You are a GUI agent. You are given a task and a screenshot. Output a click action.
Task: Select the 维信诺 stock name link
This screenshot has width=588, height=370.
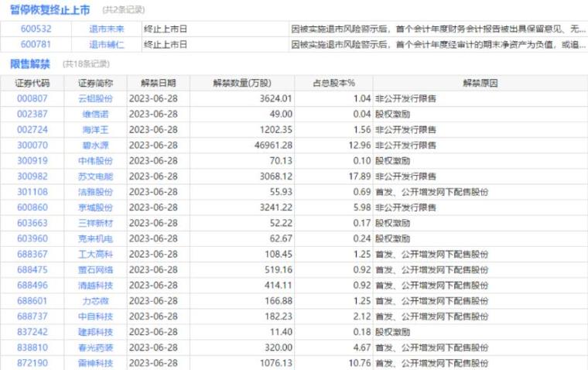point(96,114)
